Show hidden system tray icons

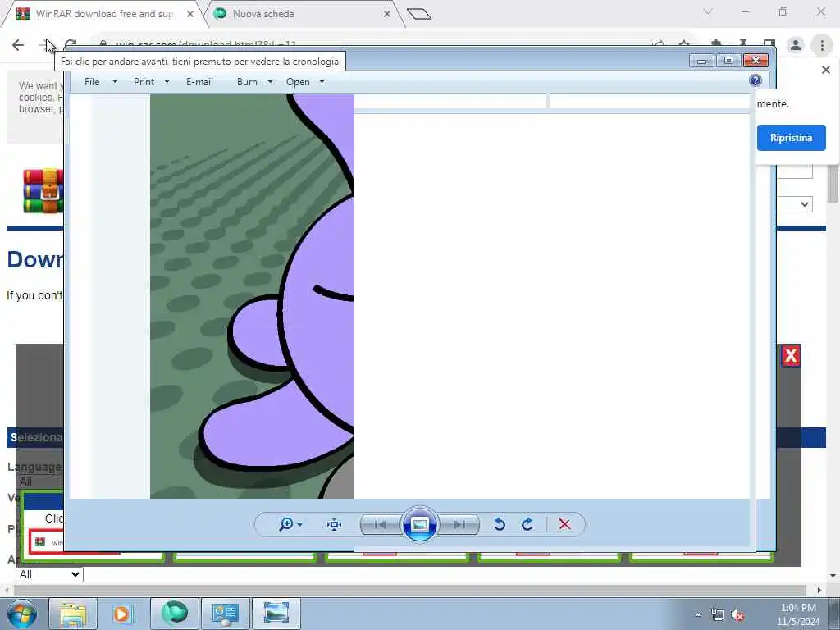click(x=697, y=614)
